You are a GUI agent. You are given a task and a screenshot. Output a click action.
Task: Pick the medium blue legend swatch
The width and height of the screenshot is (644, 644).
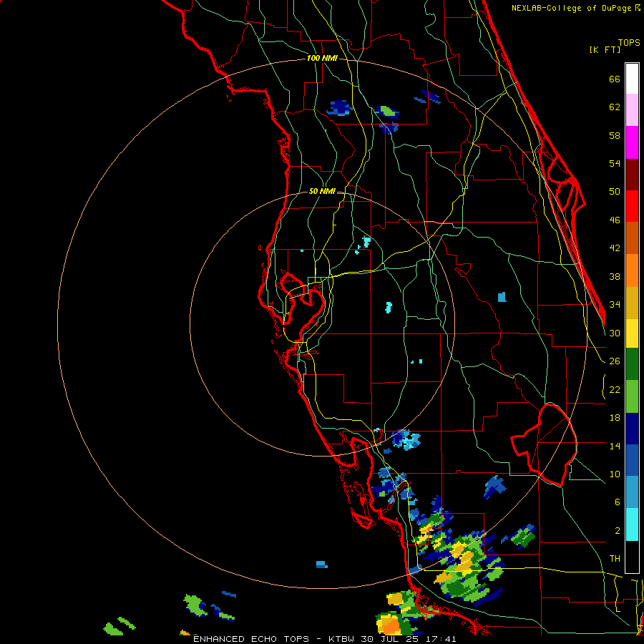(632, 460)
